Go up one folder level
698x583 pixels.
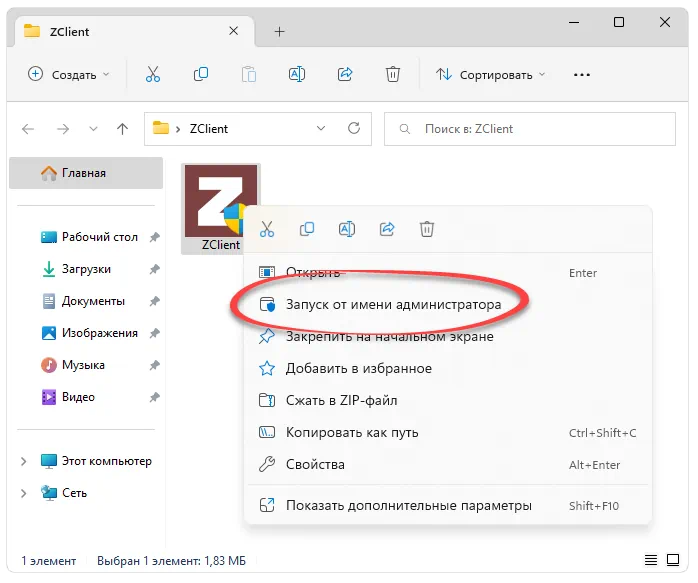click(x=122, y=129)
